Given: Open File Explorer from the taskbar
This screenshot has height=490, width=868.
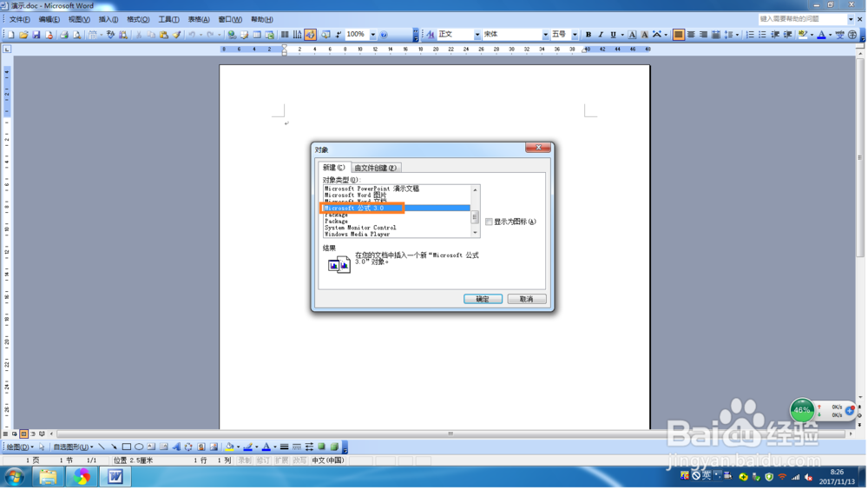Looking at the screenshot, I should coord(48,477).
